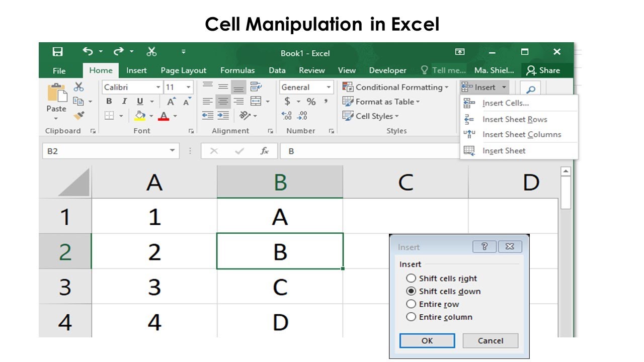This screenshot has width=644, height=362.
Task: Switch to Page Layout tab
Action: 184,70
